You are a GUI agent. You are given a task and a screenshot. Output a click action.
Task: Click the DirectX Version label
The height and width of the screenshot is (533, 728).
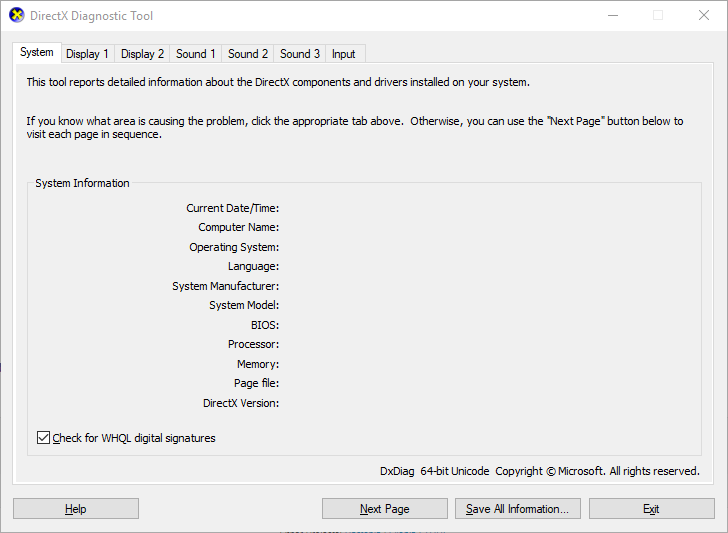(241, 403)
